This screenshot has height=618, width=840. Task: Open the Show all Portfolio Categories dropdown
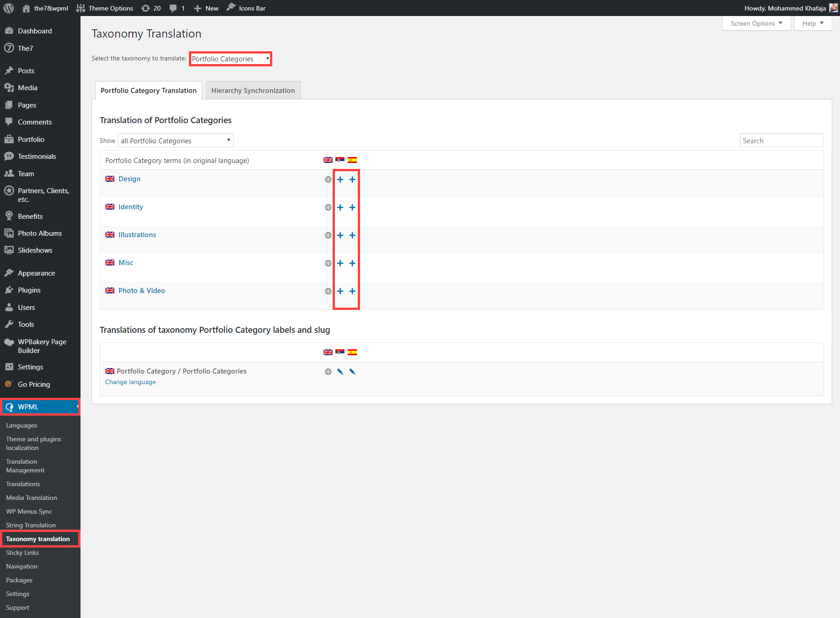click(x=176, y=141)
